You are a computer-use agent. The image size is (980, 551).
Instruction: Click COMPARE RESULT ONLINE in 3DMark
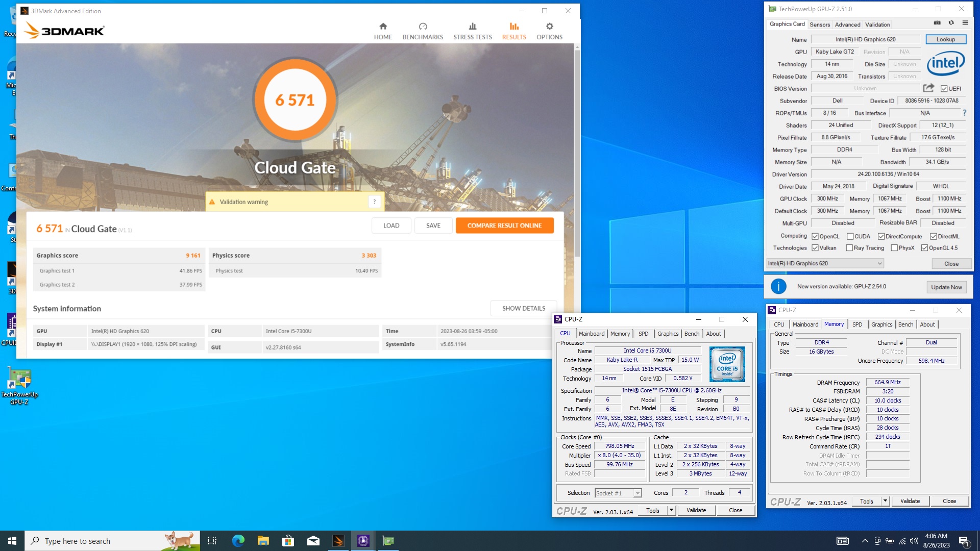[x=504, y=226]
